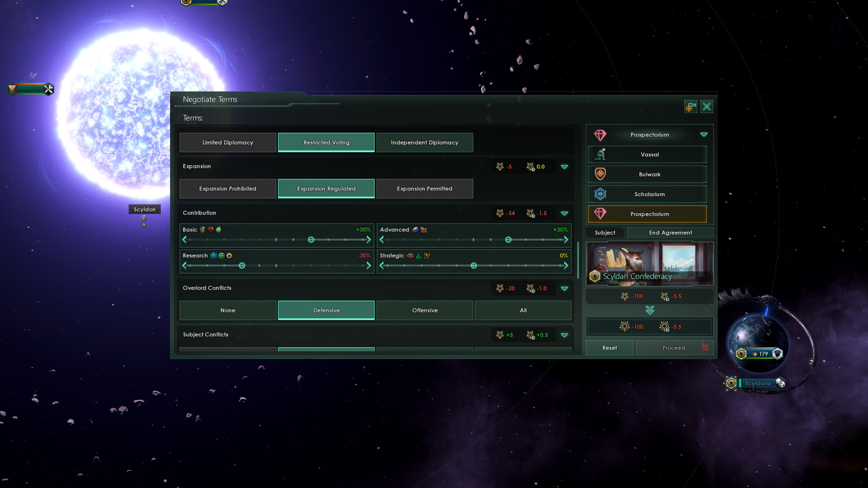868x488 pixels.
Task: Select Restricted Voting diplomacy option
Action: [x=326, y=142]
